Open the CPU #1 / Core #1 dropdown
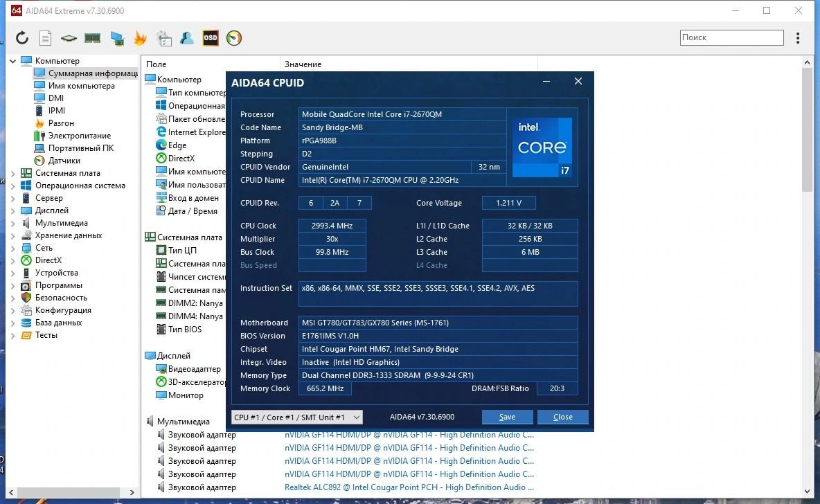Screen dimensions: 820x504 point(296,417)
